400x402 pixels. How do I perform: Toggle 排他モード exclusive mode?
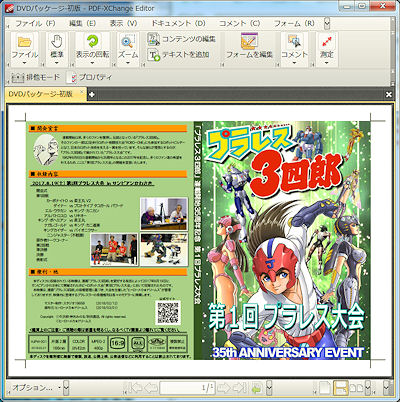[36, 77]
